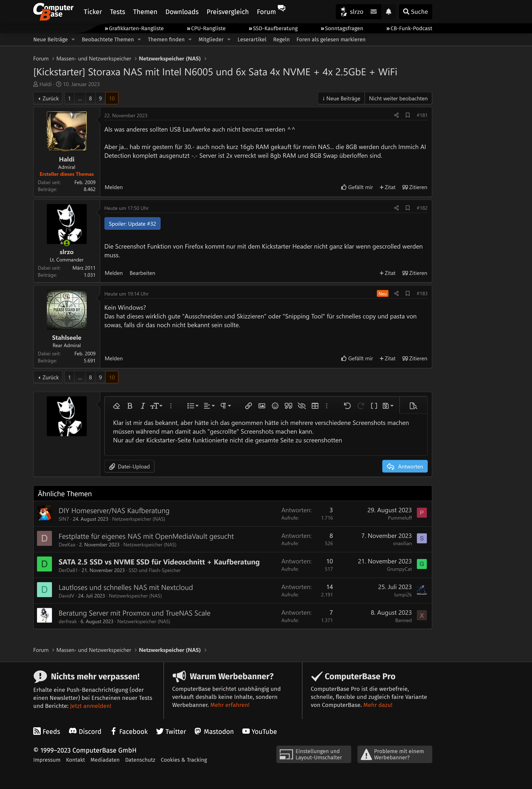This screenshot has width=532, height=789.
Task: Bookmark post #183
Action: click(x=407, y=293)
